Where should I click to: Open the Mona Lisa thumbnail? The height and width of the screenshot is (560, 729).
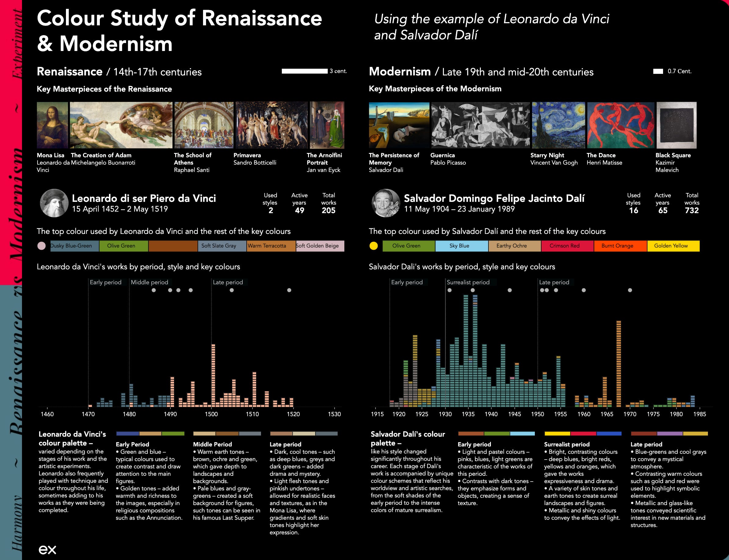point(52,125)
